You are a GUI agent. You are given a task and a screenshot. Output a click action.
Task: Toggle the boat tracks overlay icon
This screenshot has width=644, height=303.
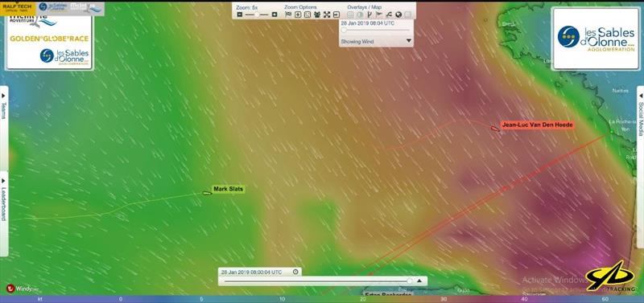389,14
